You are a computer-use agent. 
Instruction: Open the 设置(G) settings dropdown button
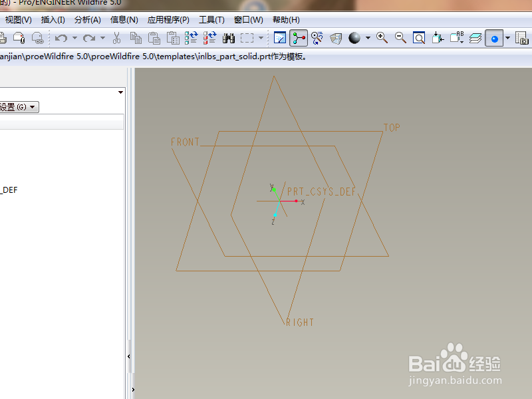point(19,107)
